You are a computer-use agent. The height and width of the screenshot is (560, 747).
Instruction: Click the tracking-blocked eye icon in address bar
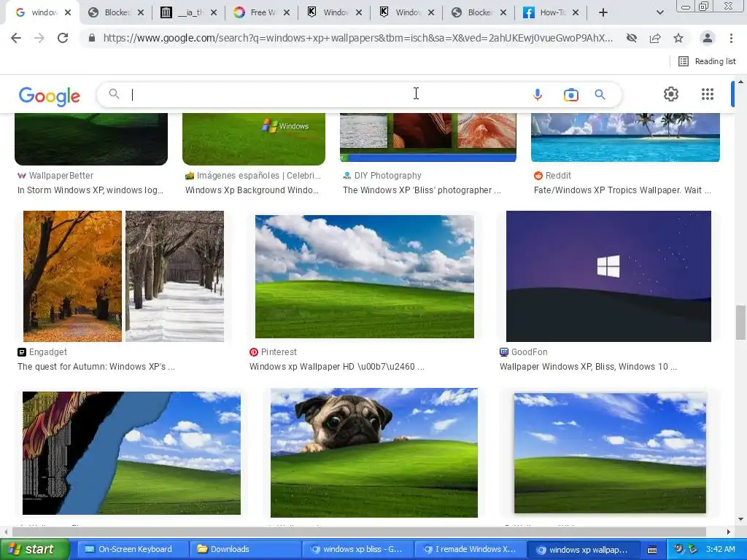pyautogui.click(x=632, y=38)
